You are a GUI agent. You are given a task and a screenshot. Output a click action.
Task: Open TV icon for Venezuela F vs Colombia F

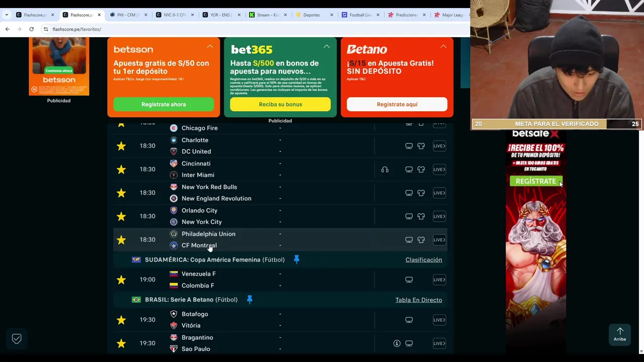(x=409, y=280)
